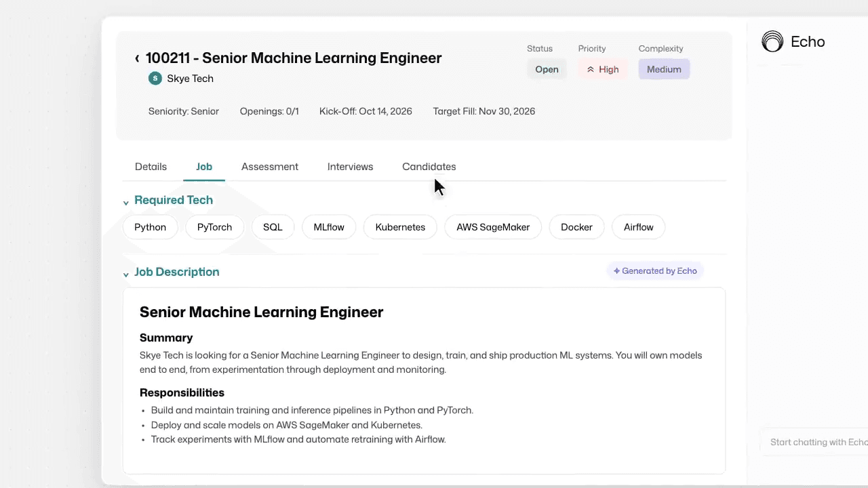The height and width of the screenshot is (488, 868).
Task: Select the Kubernetes tech chip
Action: point(400,227)
